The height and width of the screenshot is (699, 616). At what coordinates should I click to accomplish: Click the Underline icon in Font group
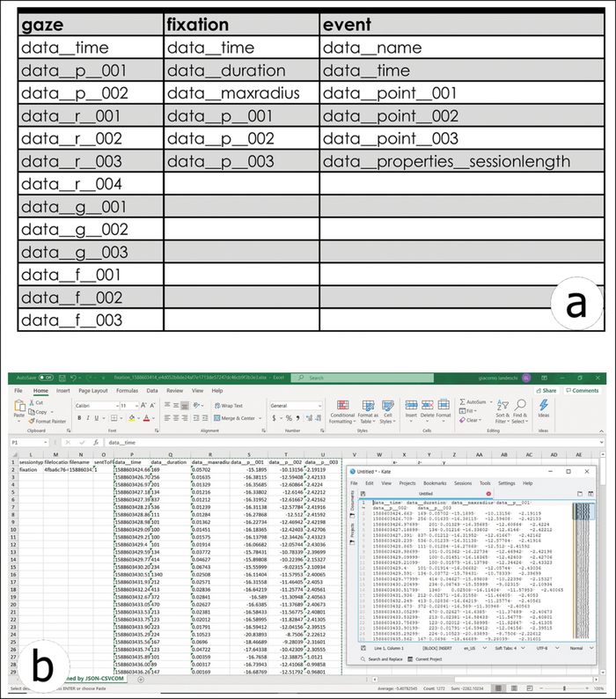coord(96,418)
